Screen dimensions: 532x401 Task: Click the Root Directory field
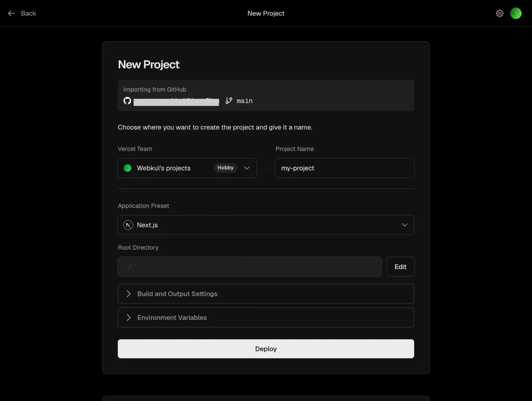click(x=250, y=267)
